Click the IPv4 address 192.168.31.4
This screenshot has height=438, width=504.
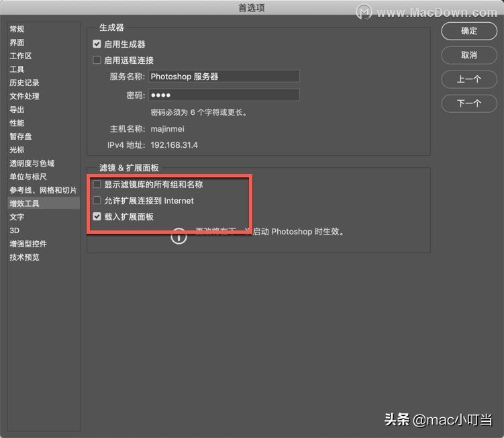[x=174, y=145]
